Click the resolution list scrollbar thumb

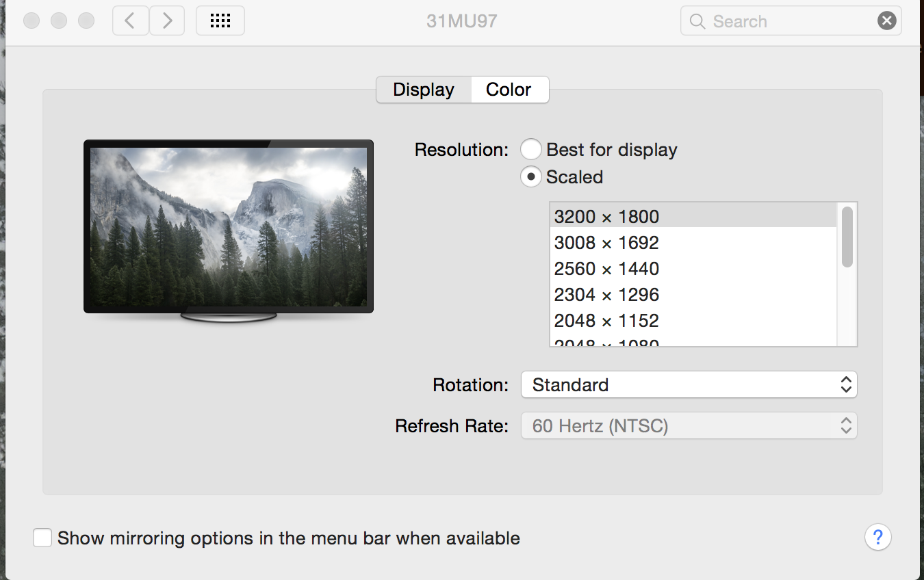pos(847,237)
